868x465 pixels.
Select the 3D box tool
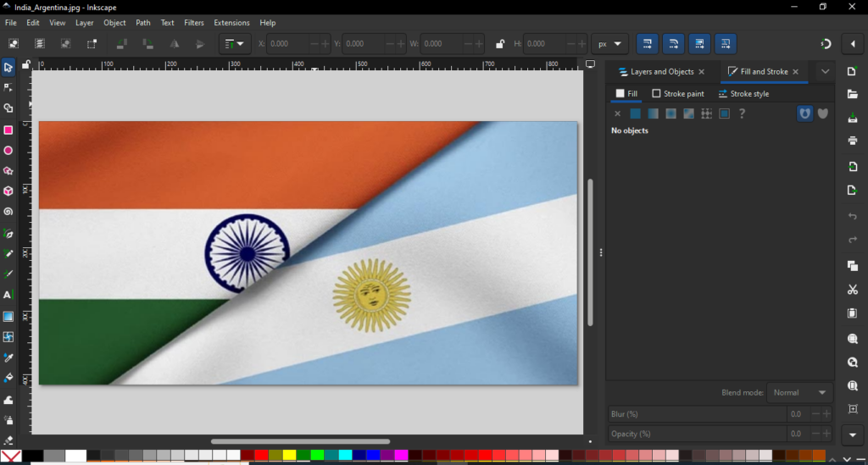pos(8,191)
